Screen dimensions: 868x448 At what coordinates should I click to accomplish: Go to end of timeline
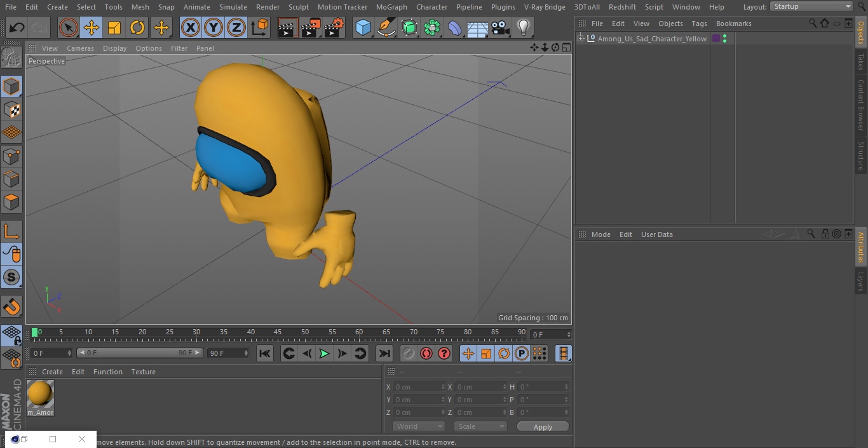coord(384,353)
